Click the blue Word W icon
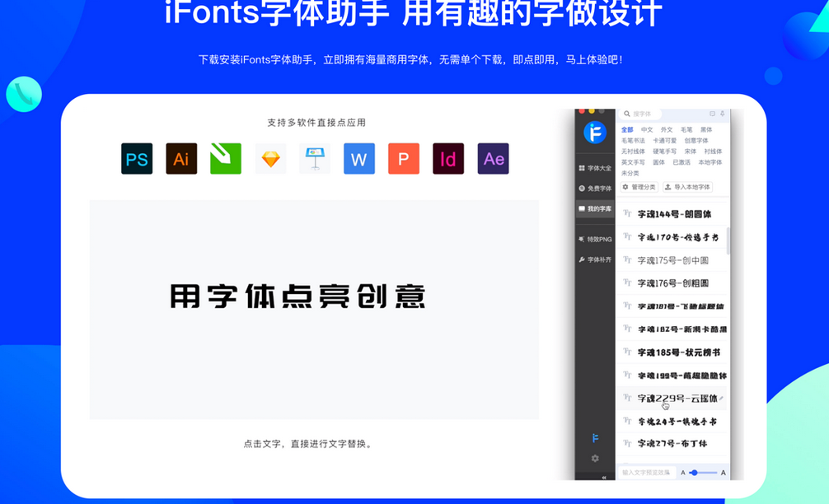The height and width of the screenshot is (504, 829). [x=359, y=158]
